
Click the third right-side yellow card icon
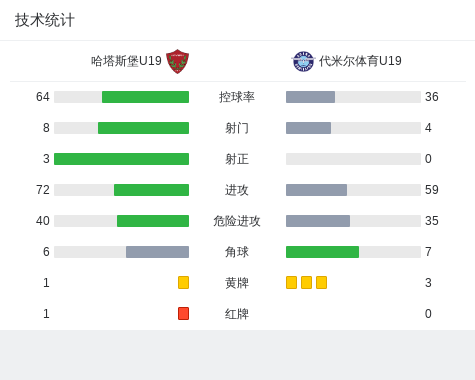coord(321,282)
